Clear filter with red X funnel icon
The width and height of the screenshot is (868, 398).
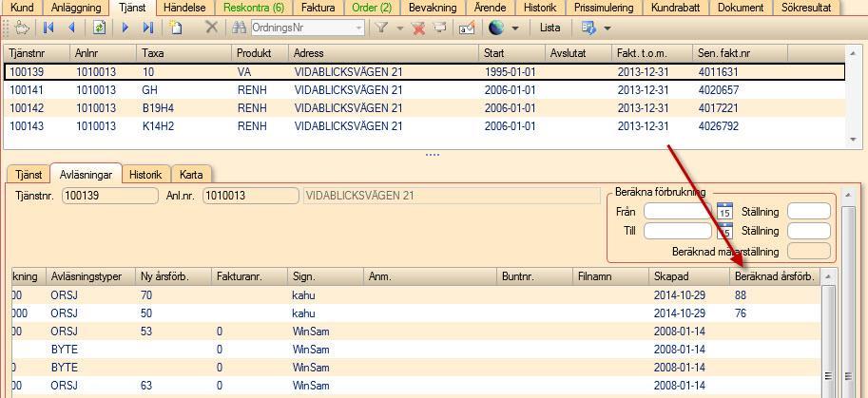(419, 28)
